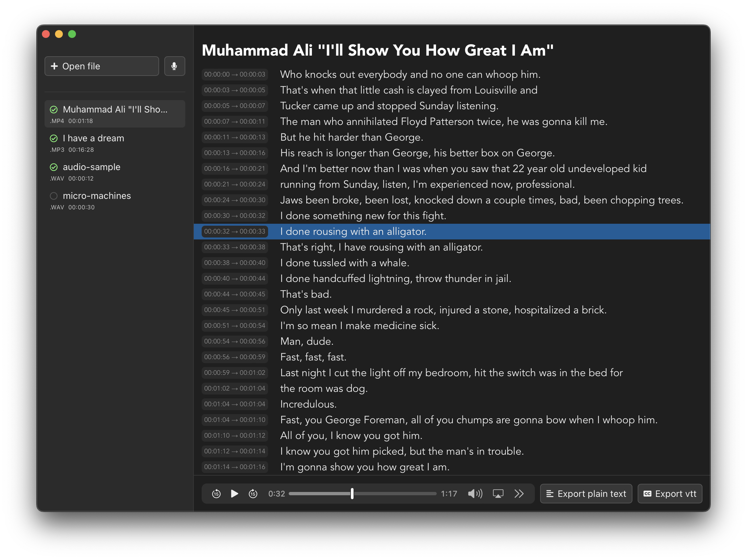Select the audio-sample WAV entry

92,167
